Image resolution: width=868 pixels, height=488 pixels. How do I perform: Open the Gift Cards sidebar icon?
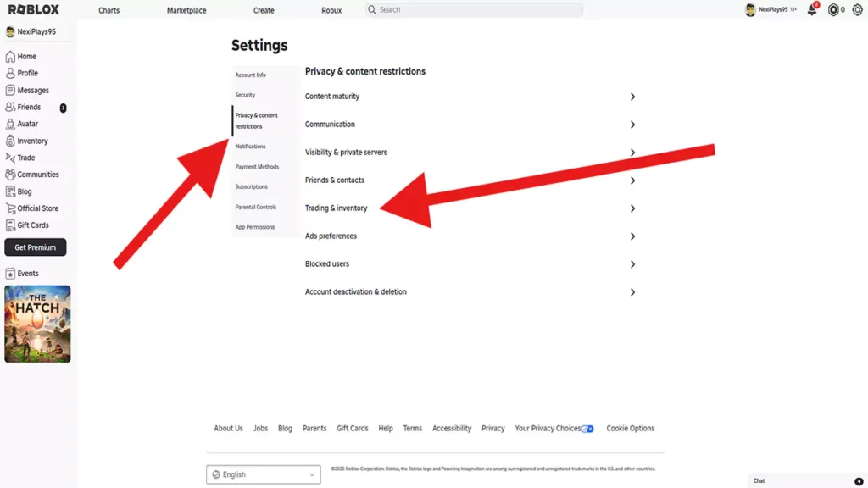click(10, 225)
